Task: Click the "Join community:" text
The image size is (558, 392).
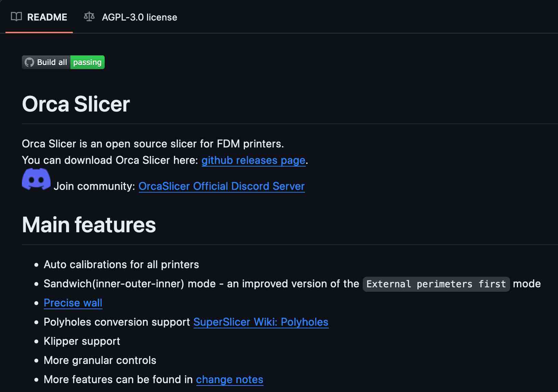Action: (x=94, y=186)
